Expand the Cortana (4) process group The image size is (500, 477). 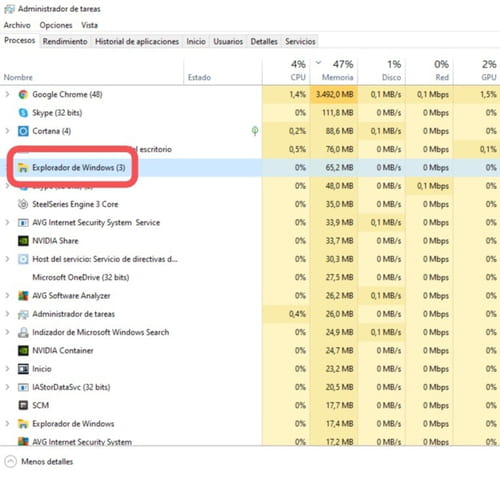7,131
